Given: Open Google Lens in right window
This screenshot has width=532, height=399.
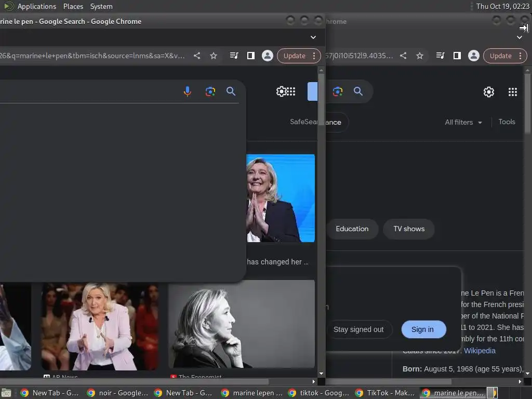Looking at the screenshot, I should 338,91.
